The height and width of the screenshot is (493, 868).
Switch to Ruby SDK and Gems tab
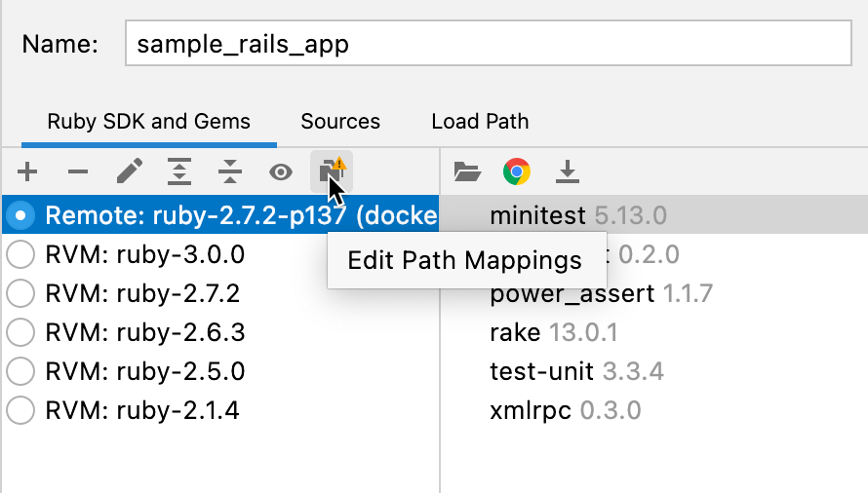tap(149, 121)
